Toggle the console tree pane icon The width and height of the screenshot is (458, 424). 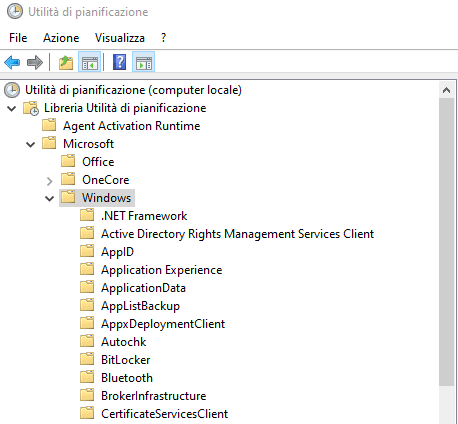(90, 62)
